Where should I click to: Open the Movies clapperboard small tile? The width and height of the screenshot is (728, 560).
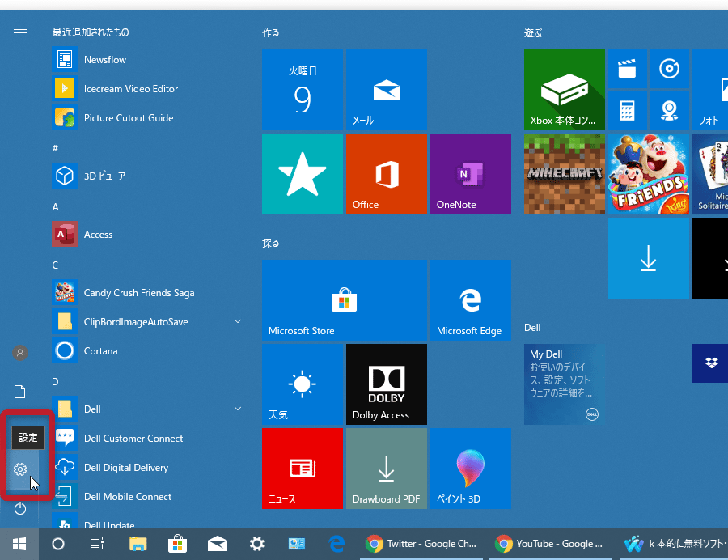pos(627,69)
